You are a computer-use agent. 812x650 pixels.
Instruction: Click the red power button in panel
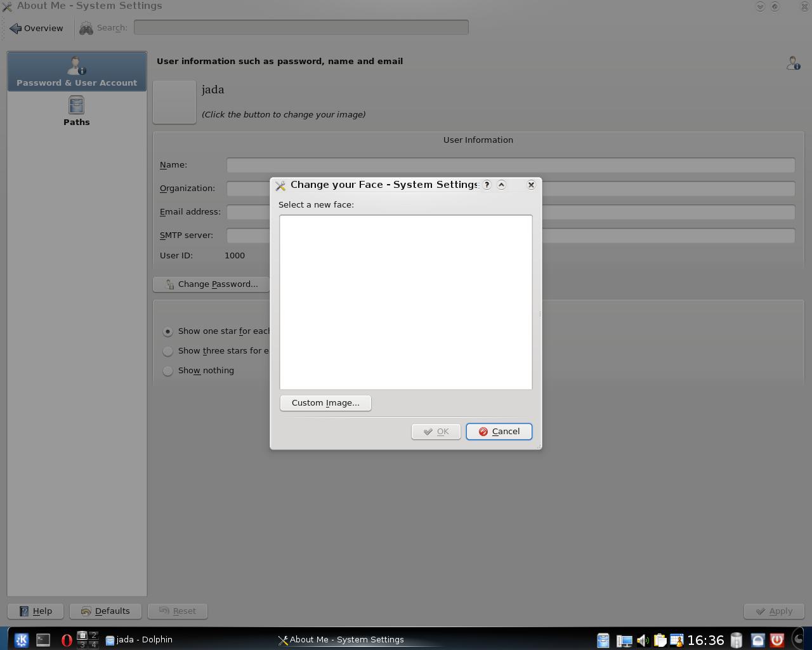(776, 640)
